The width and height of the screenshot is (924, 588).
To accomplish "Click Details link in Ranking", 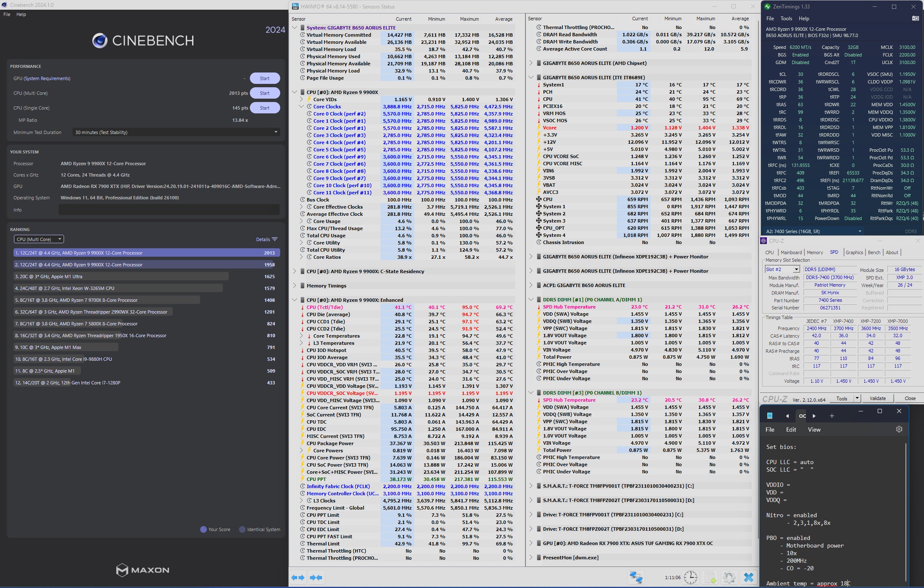I will (263, 239).
